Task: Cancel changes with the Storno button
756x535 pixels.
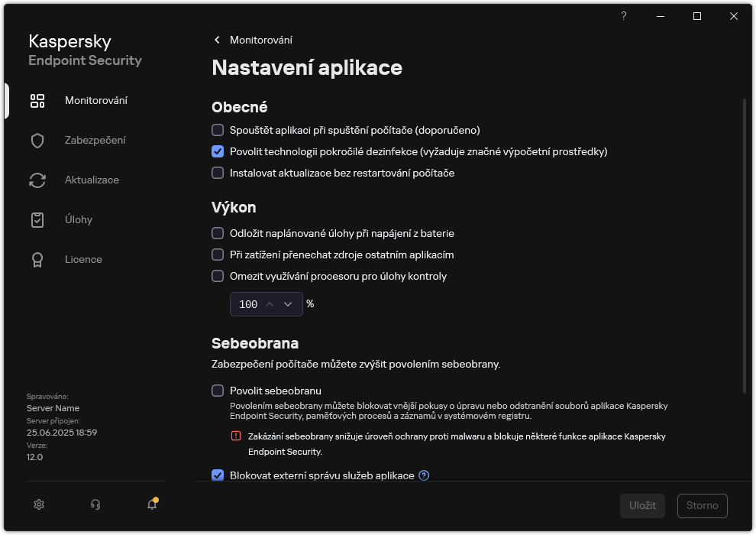Action: pyautogui.click(x=702, y=505)
